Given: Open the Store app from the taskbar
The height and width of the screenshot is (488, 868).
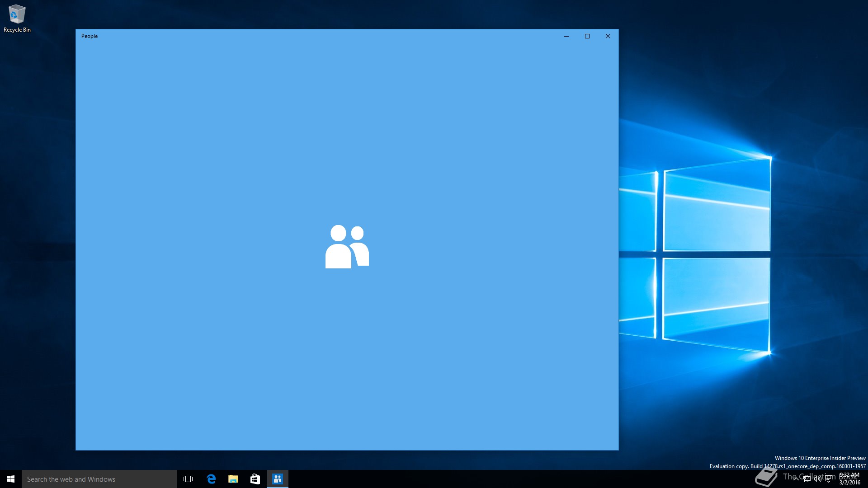Looking at the screenshot, I should tap(255, 479).
